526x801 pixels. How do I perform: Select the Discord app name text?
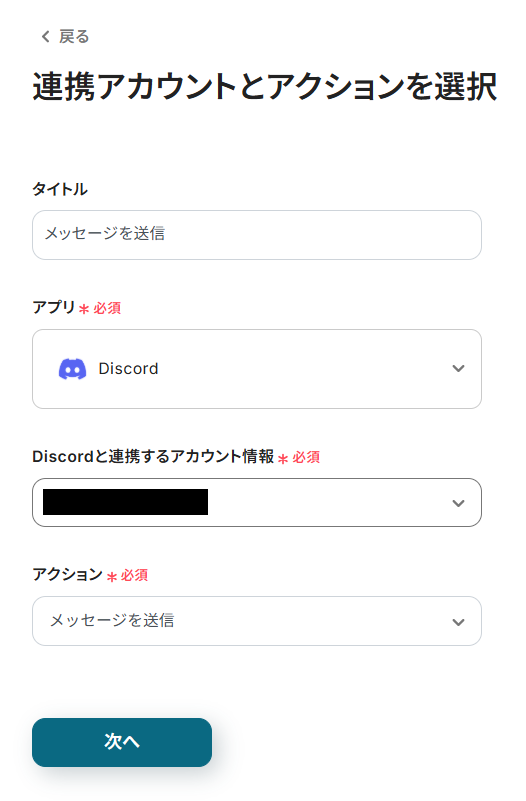pos(128,369)
